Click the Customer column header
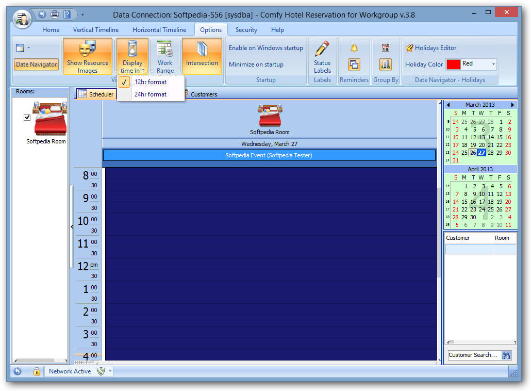The width and height of the screenshot is (532, 392). pos(469,238)
